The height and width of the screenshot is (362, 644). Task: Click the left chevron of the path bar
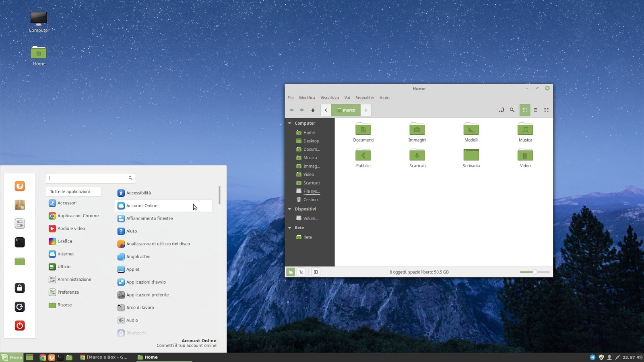326,110
